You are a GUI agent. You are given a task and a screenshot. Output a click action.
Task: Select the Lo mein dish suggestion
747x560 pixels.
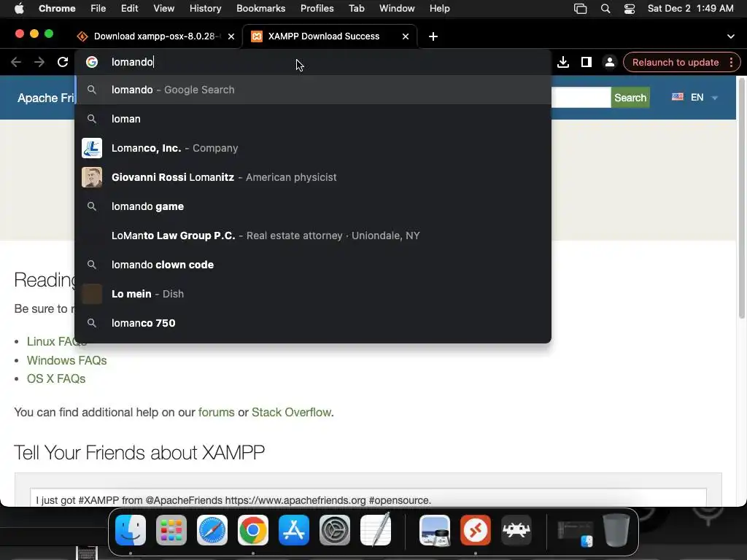click(x=313, y=294)
